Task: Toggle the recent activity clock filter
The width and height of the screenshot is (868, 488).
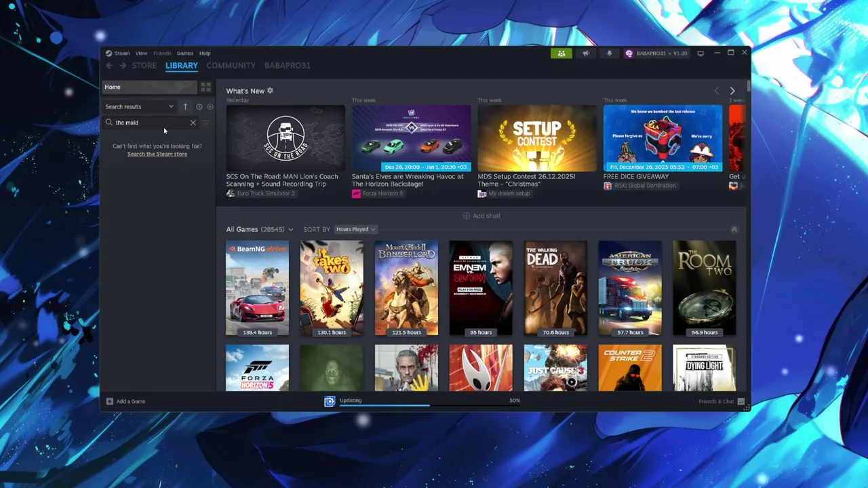Action: pos(199,106)
